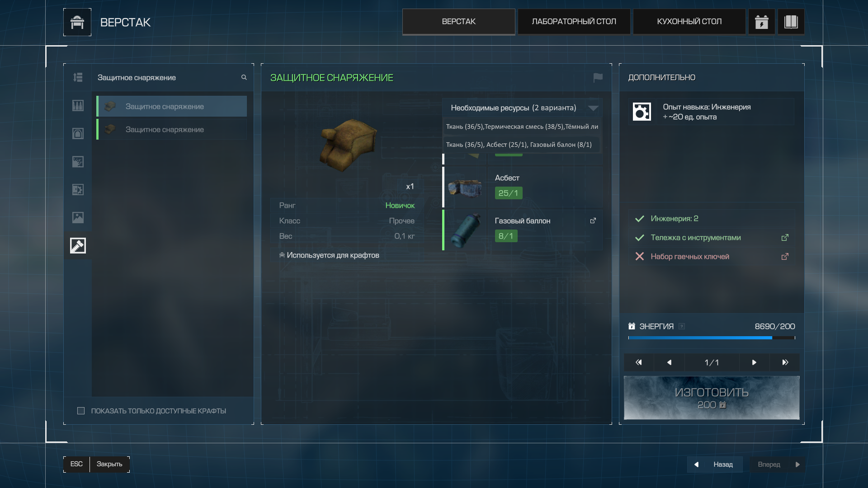Click ИЗГОТОВИТЬ craft button
Viewport: 868px width, 488px height.
[712, 398]
